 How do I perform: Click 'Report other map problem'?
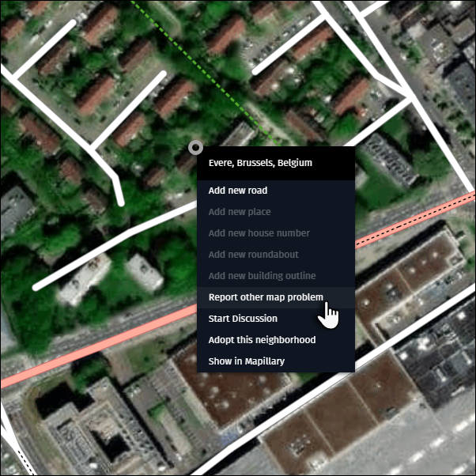276,297
